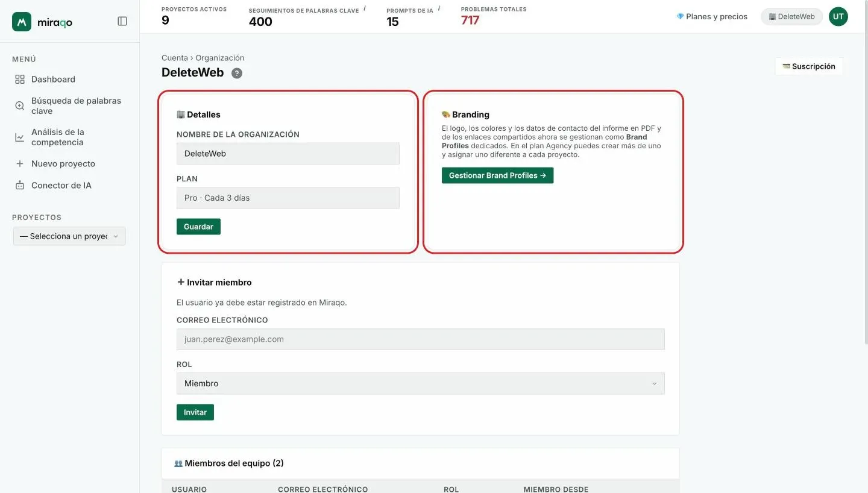The image size is (868, 493).
Task: Click the Guardar button
Action: 198,227
